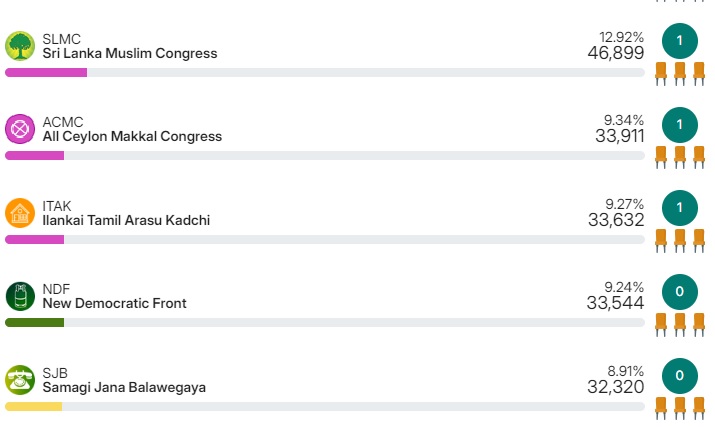The width and height of the screenshot is (715, 427).
Task: Select Ilankai Tamil Arasu Kadchi name
Action: click(x=126, y=221)
